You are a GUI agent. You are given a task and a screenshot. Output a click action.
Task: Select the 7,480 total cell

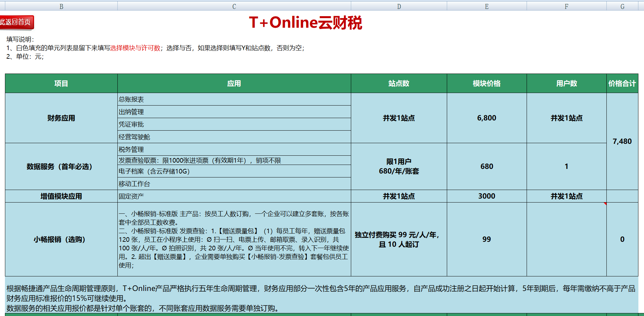click(x=623, y=141)
